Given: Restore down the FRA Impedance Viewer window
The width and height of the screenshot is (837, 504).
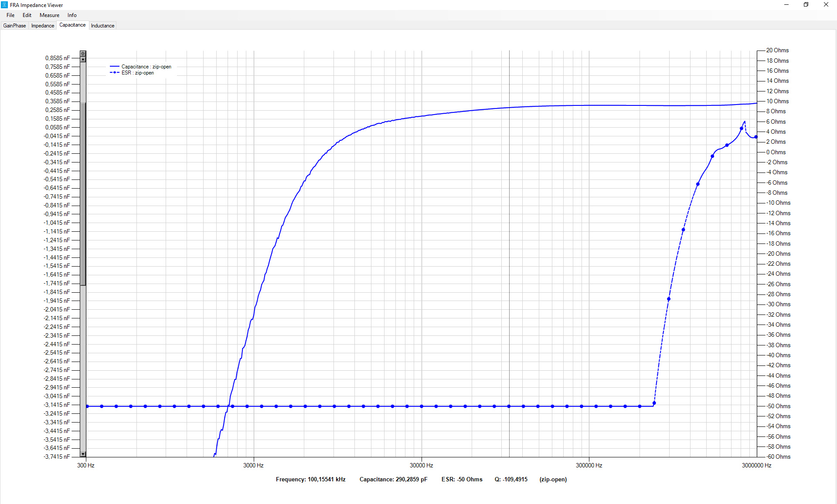Looking at the screenshot, I should point(806,5).
